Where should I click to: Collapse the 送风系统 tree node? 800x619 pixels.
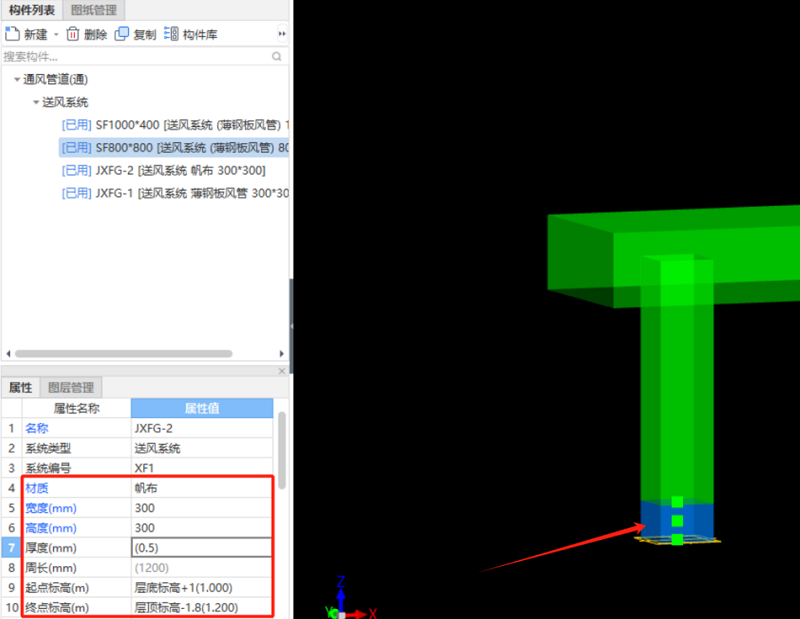click(36, 103)
